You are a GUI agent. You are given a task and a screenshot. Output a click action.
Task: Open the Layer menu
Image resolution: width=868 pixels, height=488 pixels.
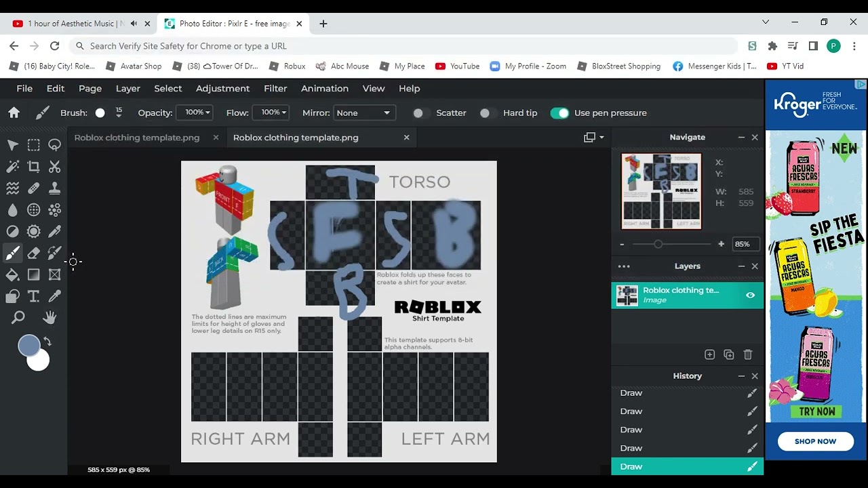(x=128, y=89)
